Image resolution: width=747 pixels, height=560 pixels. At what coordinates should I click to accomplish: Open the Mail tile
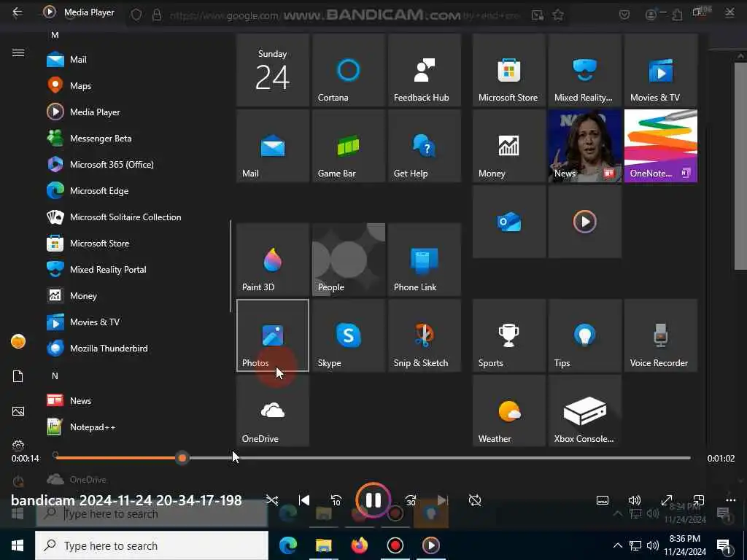point(273,146)
